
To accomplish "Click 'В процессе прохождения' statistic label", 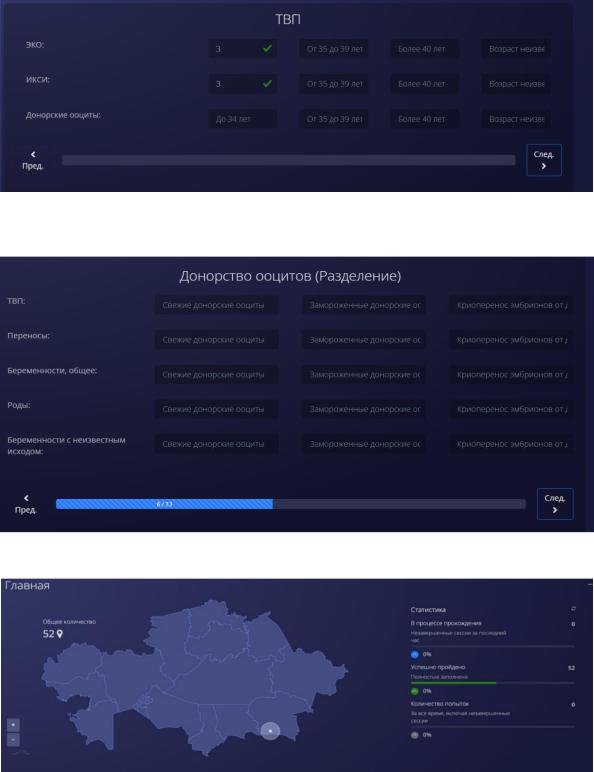I will pos(446,623).
